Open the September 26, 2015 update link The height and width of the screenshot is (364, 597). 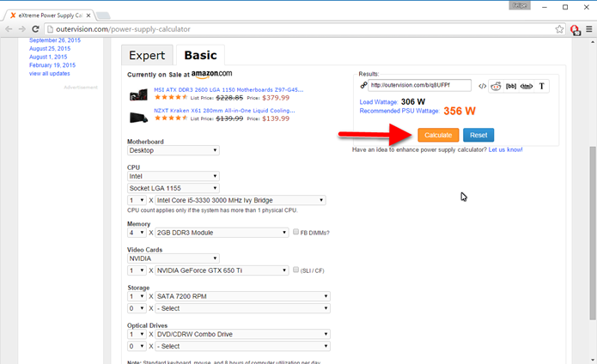(55, 40)
